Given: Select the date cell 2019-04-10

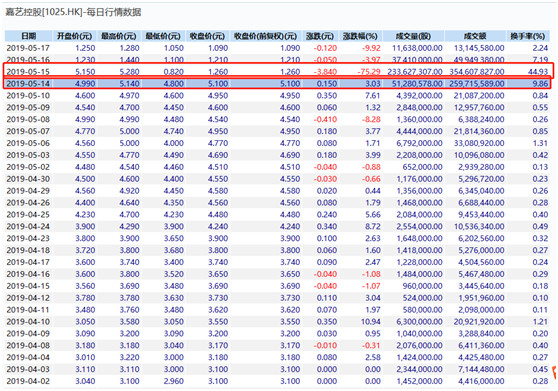Looking at the screenshot, I should 28,322.
